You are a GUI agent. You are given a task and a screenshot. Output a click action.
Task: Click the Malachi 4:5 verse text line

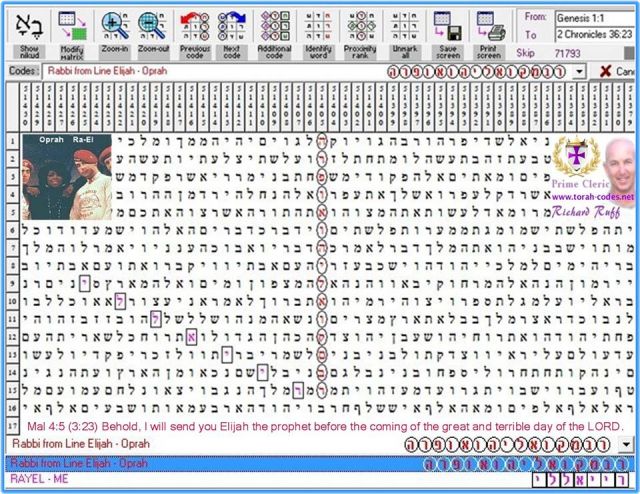click(325, 427)
